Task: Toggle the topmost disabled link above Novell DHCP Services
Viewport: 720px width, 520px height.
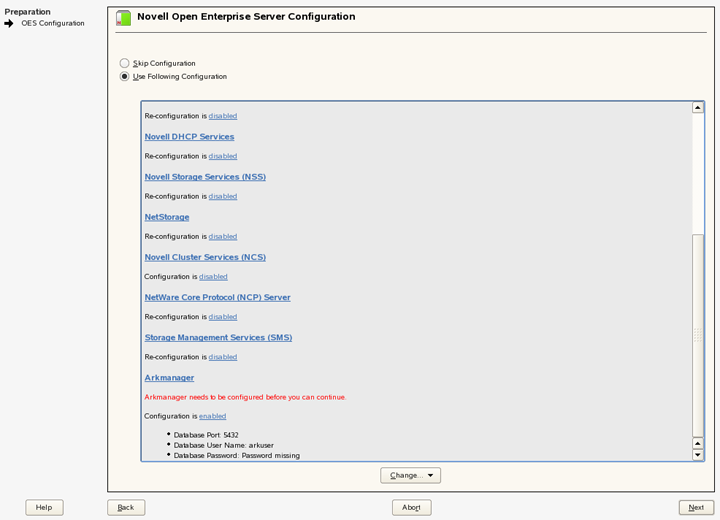Action: click(223, 116)
